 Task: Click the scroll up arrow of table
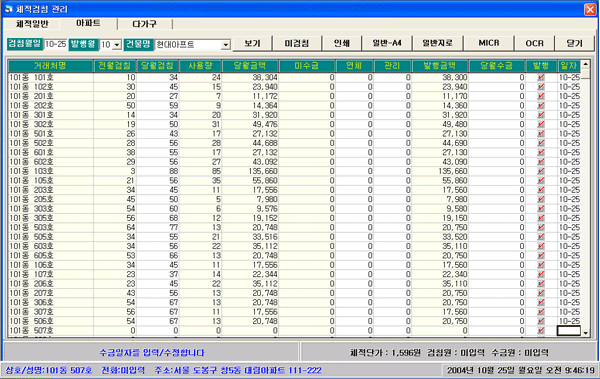click(x=585, y=64)
